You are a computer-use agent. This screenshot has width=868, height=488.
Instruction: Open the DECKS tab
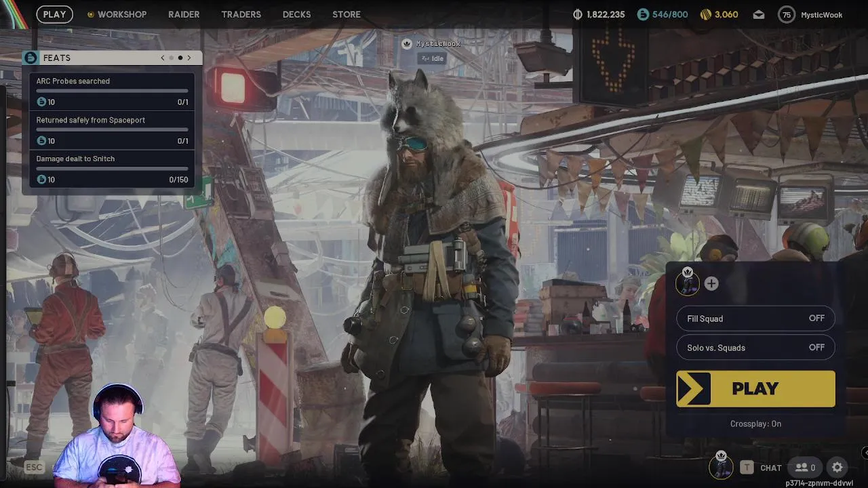pyautogui.click(x=296, y=14)
